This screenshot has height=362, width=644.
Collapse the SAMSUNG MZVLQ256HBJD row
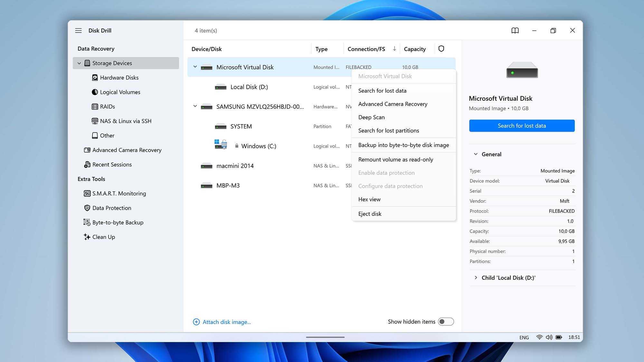(195, 106)
